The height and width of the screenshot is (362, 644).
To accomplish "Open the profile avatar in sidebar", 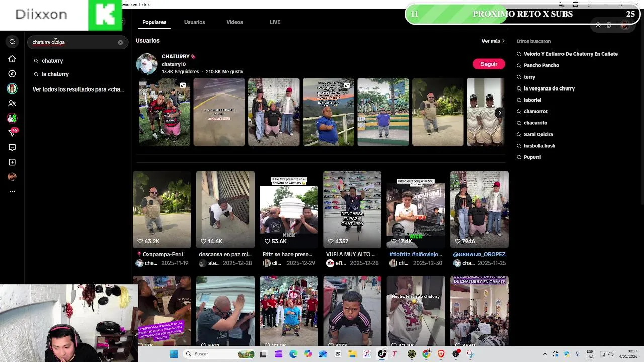I will pos(12,176).
